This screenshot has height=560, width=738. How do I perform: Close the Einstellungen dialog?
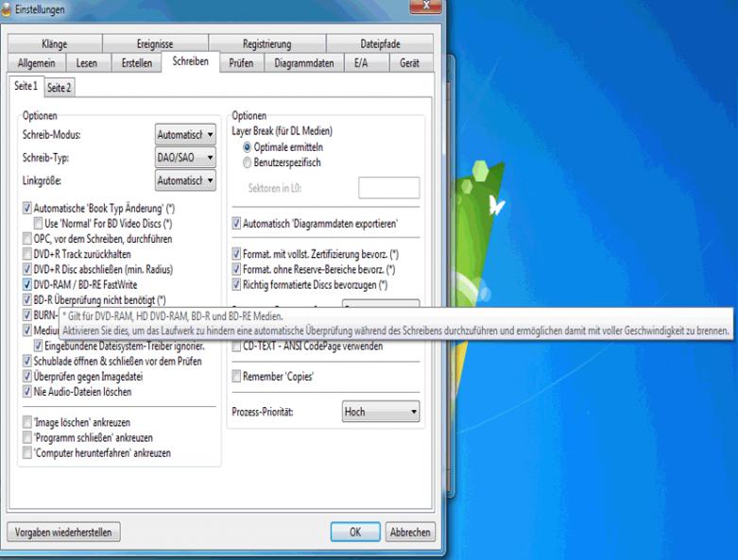click(425, 6)
